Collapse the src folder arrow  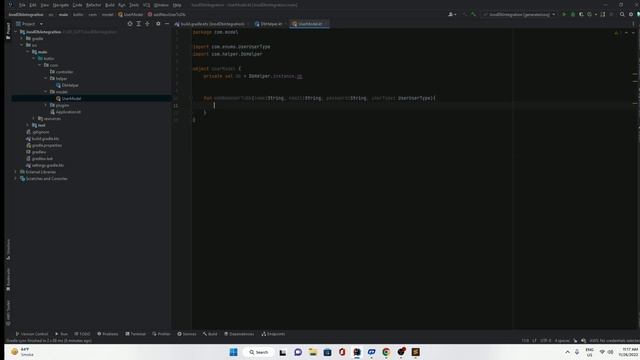[x=22, y=45]
